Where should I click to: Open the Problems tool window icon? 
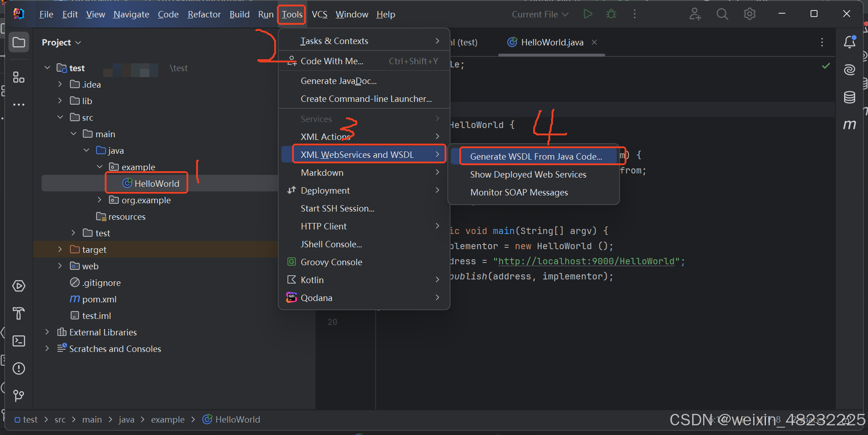point(19,368)
